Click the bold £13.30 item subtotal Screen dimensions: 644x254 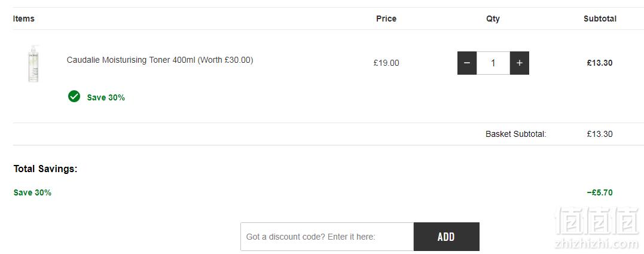[600, 63]
